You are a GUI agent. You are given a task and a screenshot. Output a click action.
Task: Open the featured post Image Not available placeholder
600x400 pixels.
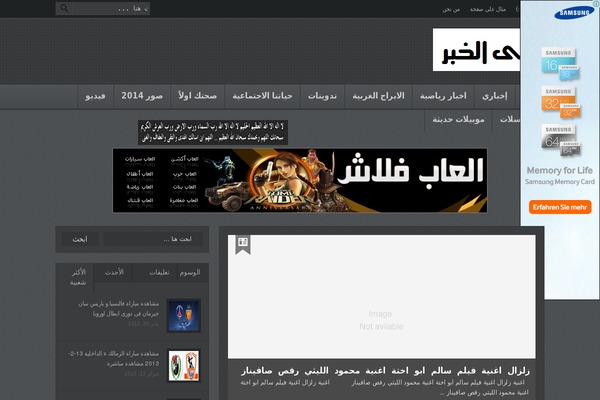382,297
